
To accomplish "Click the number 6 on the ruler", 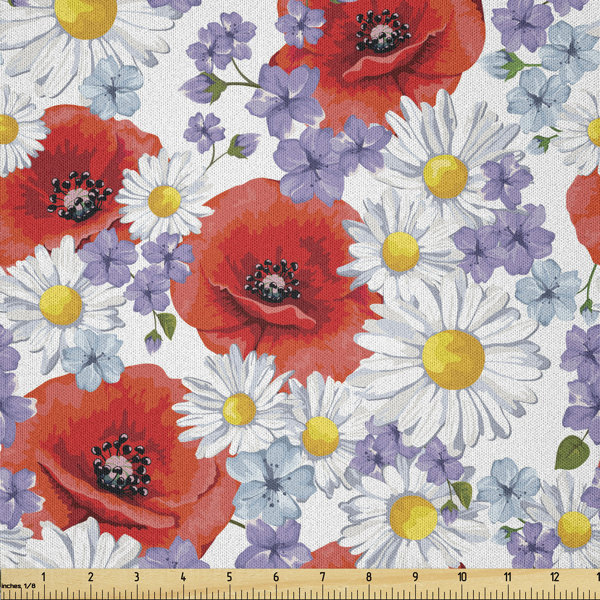I will tap(276, 577).
